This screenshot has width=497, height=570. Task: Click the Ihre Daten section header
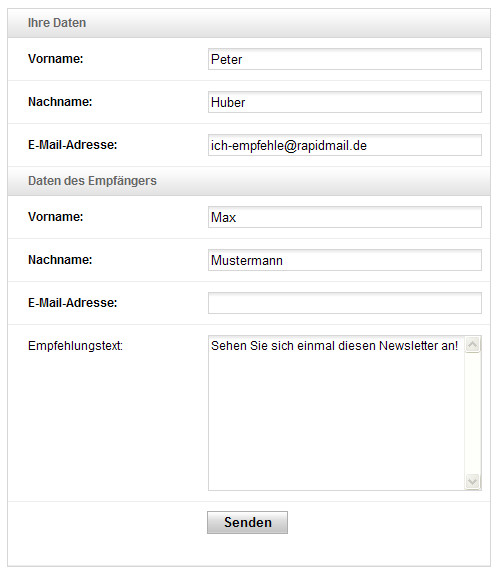249,23
